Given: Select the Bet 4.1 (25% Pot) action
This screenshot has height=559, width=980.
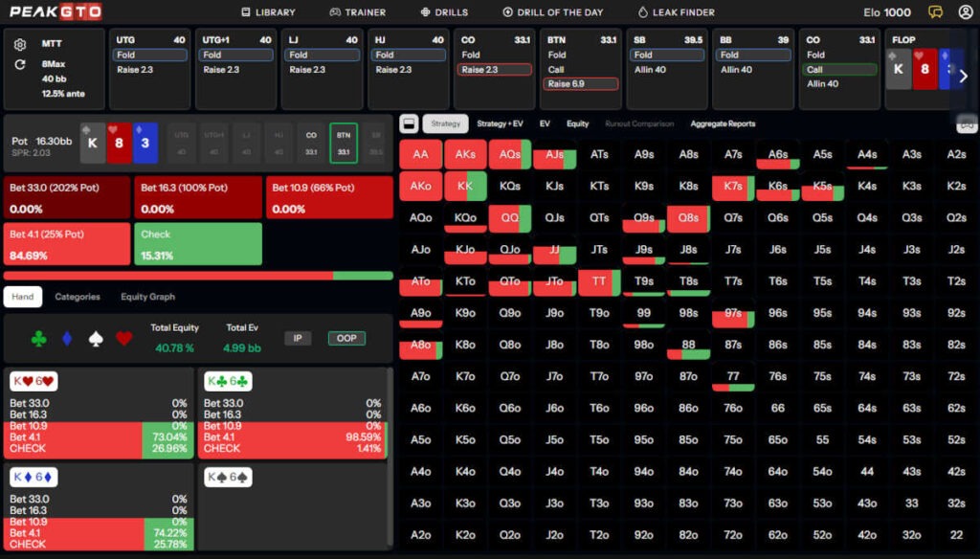Looking at the screenshot, I should click(65, 244).
